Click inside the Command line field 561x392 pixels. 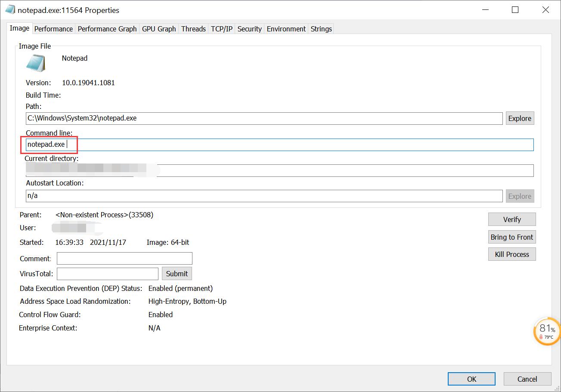(x=280, y=145)
